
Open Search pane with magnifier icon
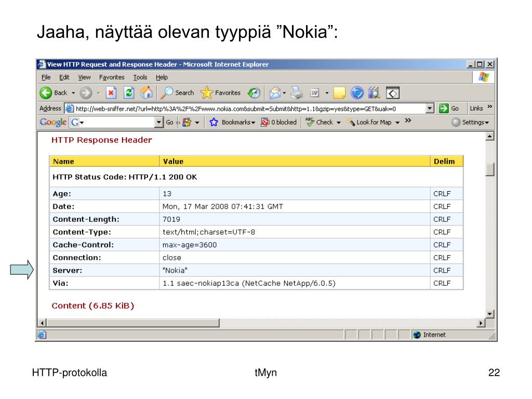(x=177, y=92)
